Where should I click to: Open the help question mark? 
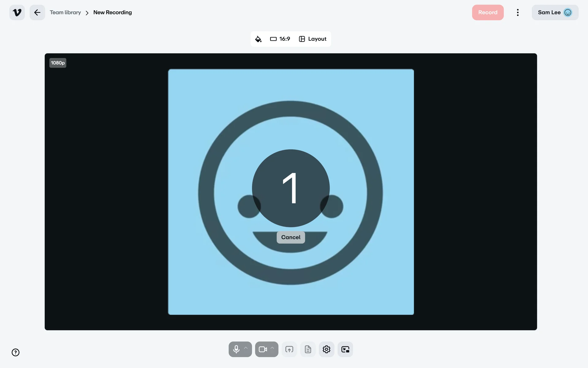coord(16,352)
